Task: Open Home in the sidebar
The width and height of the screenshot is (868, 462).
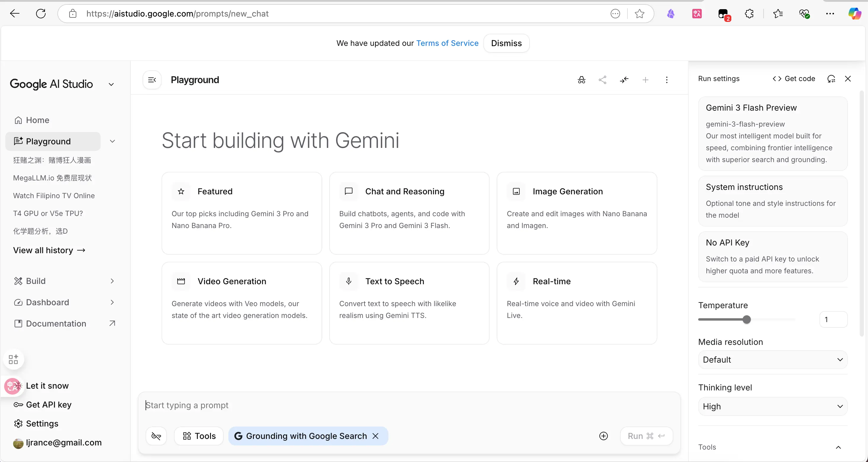Action: tap(37, 120)
